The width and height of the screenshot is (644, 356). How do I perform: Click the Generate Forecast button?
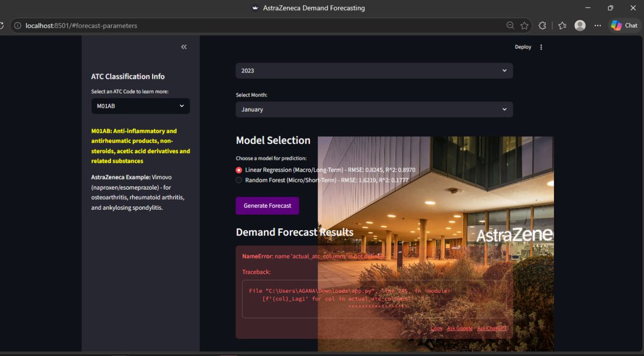point(267,206)
